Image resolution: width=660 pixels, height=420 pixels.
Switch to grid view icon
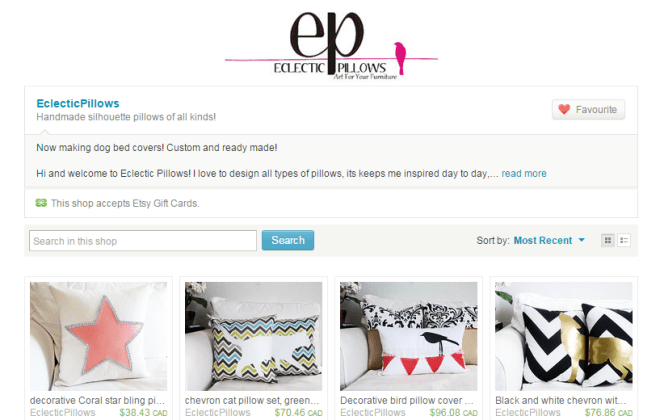pos(607,240)
